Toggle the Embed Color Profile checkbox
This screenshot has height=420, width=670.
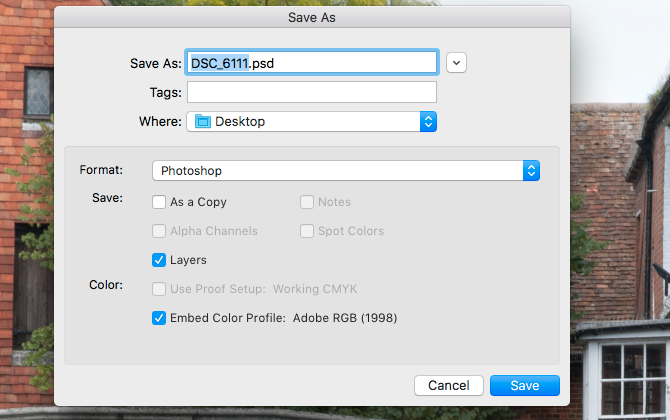click(x=159, y=318)
